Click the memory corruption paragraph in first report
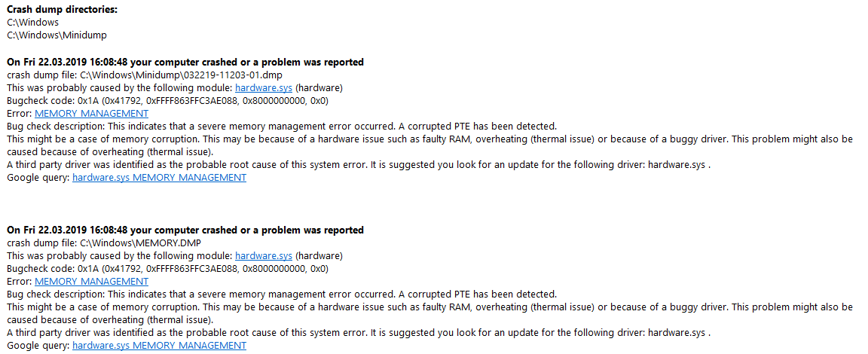This screenshot has width=868, height=354. 429,145
